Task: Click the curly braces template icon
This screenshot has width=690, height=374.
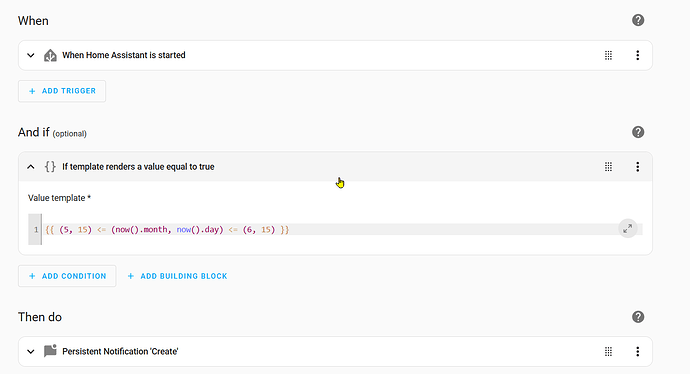Action: pos(50,167)
